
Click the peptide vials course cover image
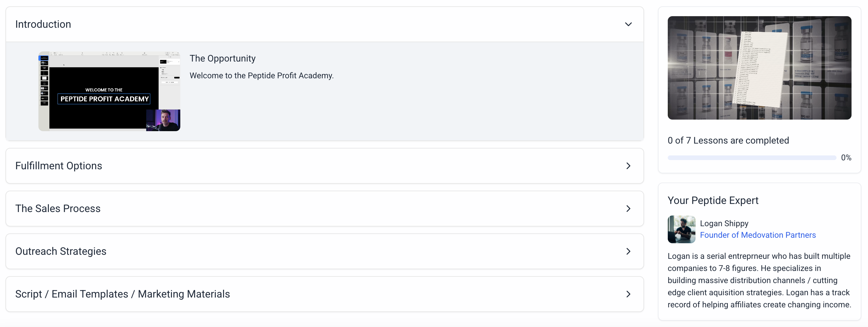759,68
